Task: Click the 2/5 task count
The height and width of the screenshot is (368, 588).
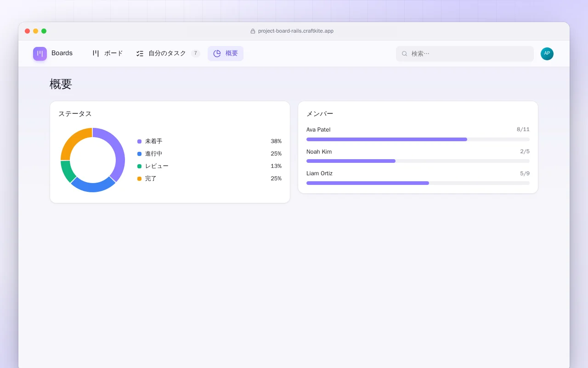Action: (x=525, y=152)
